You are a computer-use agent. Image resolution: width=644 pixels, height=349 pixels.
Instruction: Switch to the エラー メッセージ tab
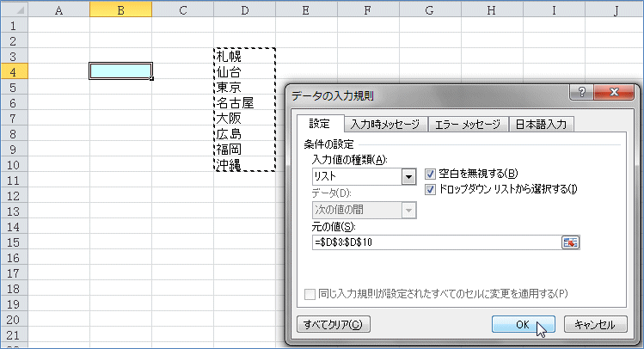(468, 125)
